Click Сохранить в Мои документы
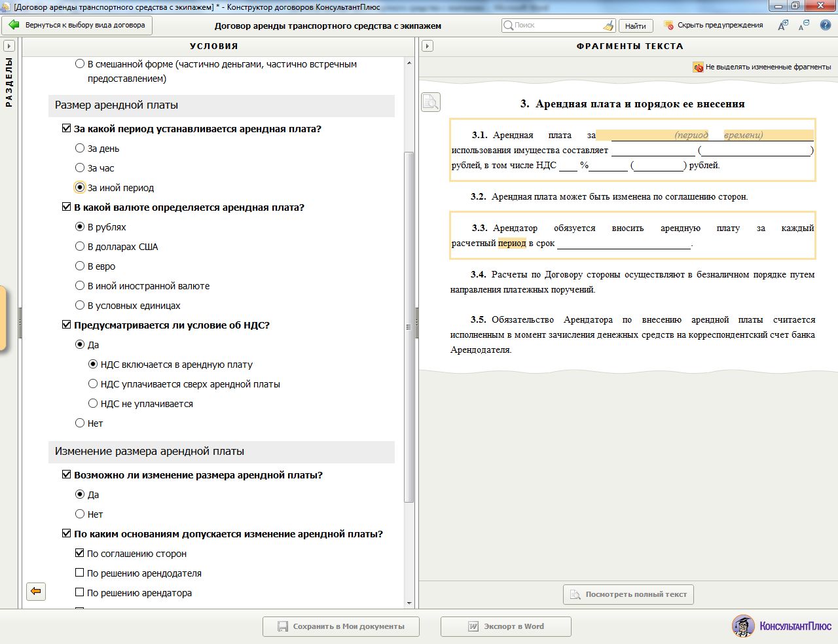Viewport: 838px width, 644px height. tap(341, 626)
